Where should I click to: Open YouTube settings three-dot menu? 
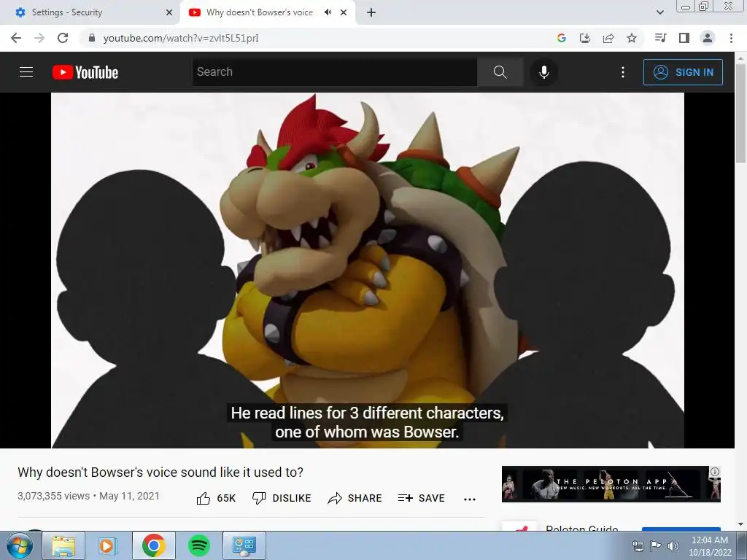623,72
